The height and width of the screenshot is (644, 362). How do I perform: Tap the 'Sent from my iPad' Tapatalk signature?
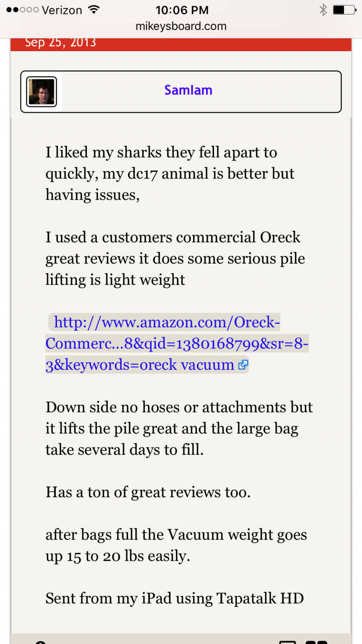[x=174, y=598]
